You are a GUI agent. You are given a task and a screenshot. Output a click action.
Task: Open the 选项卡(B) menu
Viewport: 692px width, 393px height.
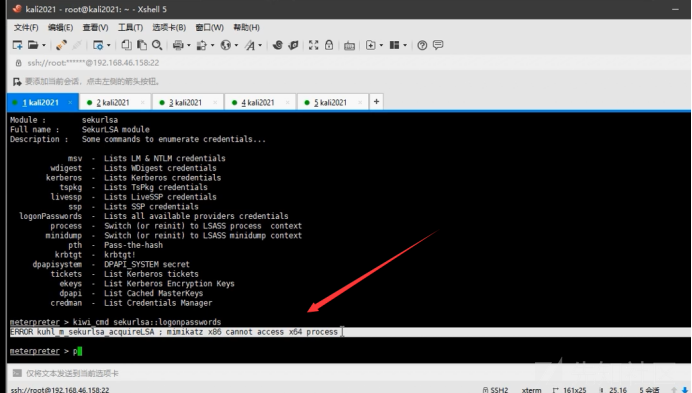169,27
